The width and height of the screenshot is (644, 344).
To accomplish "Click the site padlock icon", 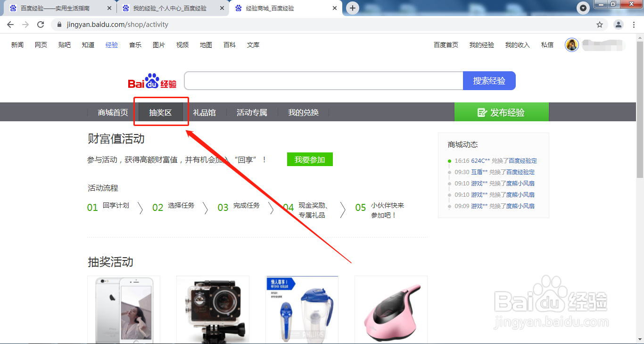I will pos(59,25).
